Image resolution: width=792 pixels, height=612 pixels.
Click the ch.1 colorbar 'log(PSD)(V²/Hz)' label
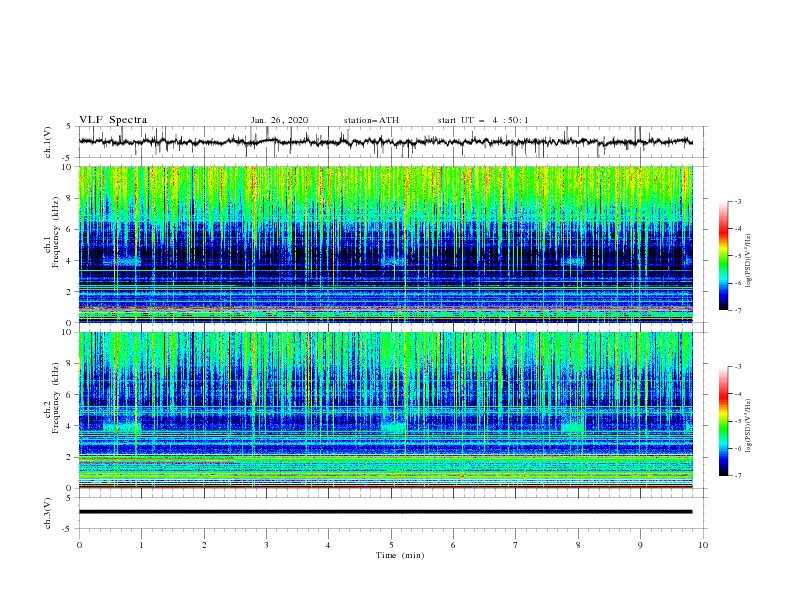click(x=748, y=261)
